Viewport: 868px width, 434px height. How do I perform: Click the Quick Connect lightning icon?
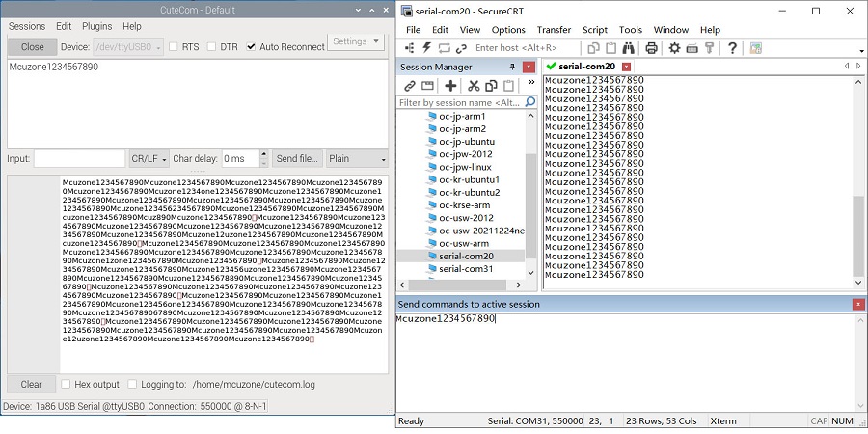pos(427,47)
